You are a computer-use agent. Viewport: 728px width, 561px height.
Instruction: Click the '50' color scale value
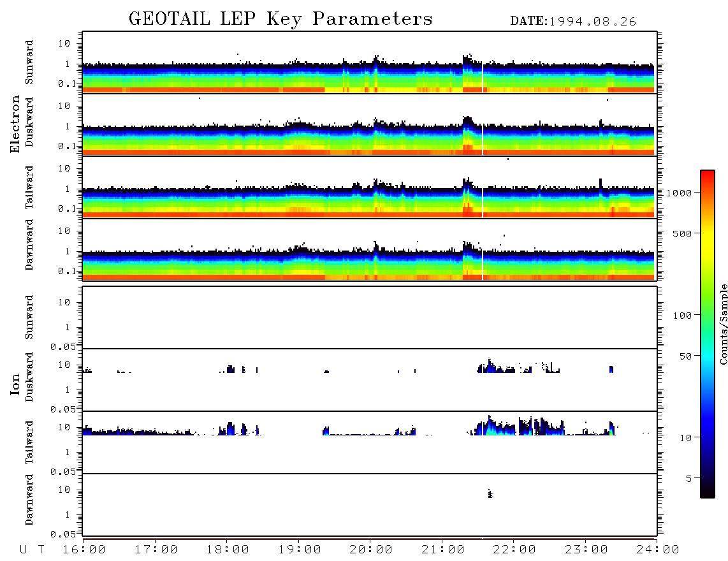point(685,356)
